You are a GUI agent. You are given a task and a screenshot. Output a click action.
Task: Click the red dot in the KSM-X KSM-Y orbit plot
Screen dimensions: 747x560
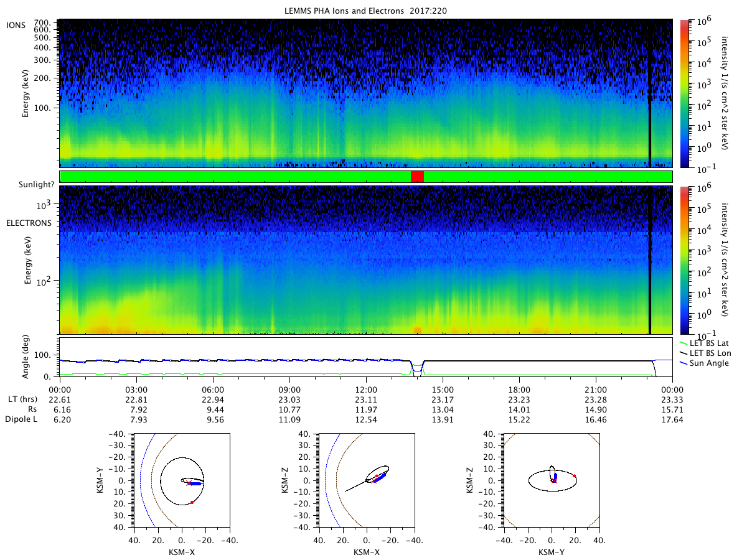tap(192, 502)
